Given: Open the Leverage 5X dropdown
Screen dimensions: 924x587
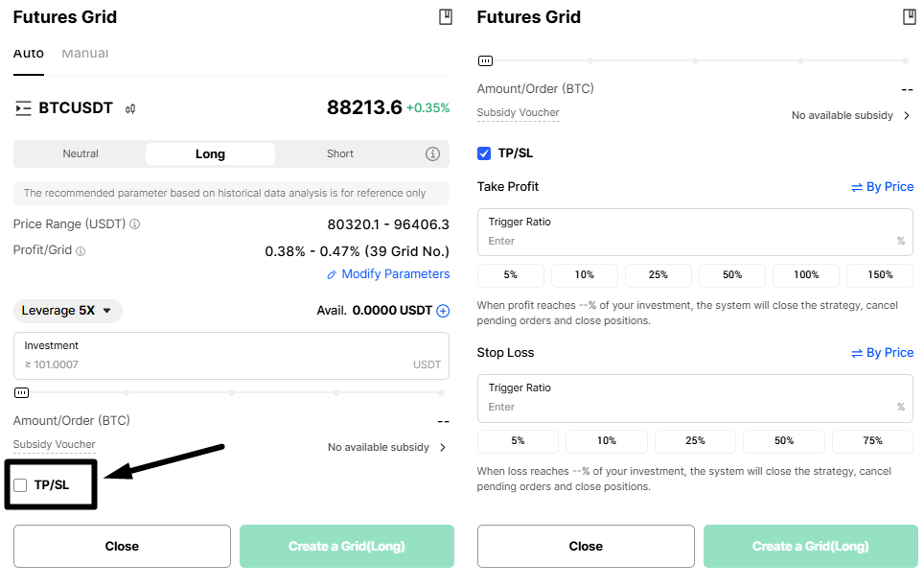Looking at the screenshot, I should tap(68, 311).
